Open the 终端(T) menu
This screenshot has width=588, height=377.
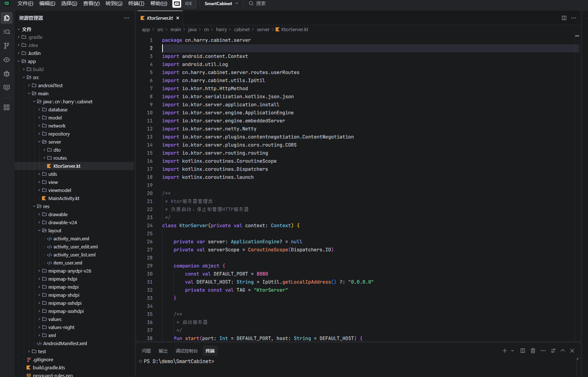tap(136, 3)
